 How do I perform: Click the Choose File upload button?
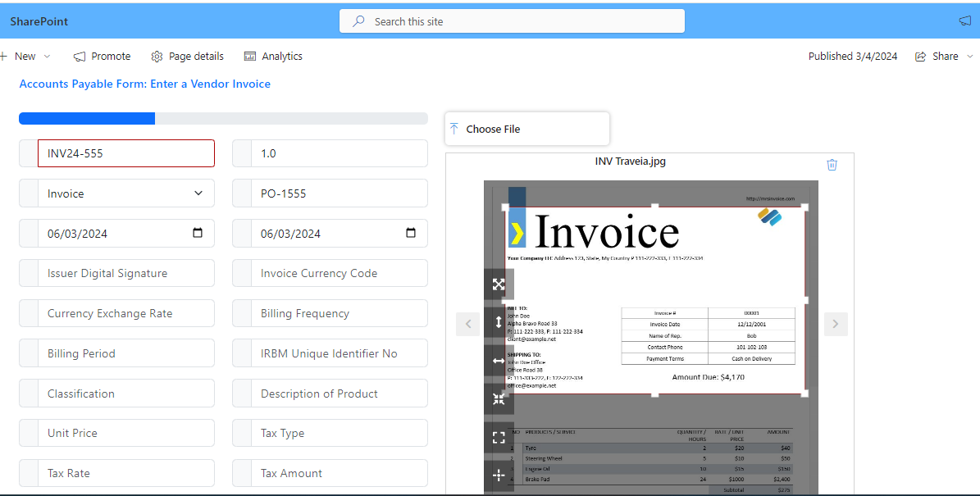click(526, 129)
